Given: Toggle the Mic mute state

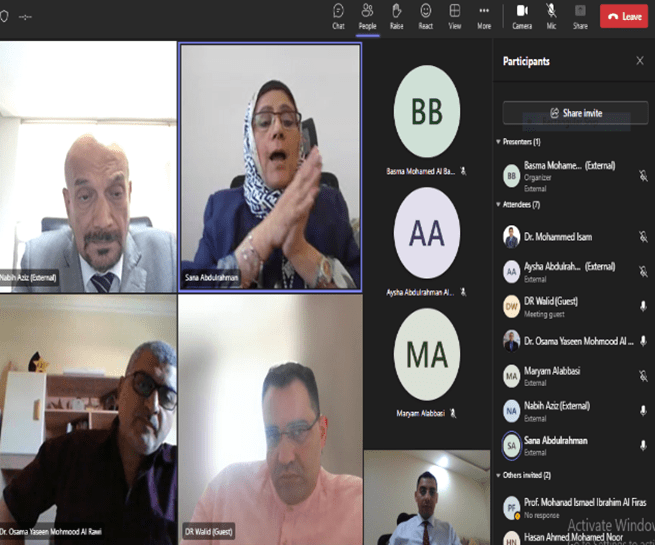Looking at the screenshot, I should click(x=551, y=15).
